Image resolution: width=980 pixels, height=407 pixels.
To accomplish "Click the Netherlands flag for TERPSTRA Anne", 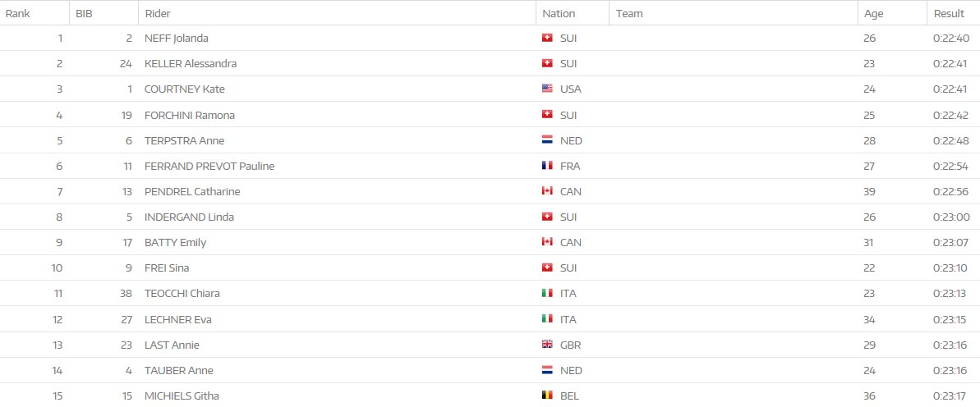I will [547, 140].
